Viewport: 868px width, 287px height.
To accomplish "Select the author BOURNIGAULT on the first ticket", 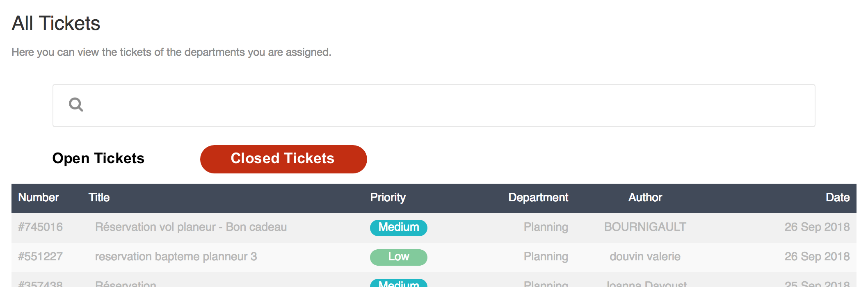I will (x=645, y=227).
